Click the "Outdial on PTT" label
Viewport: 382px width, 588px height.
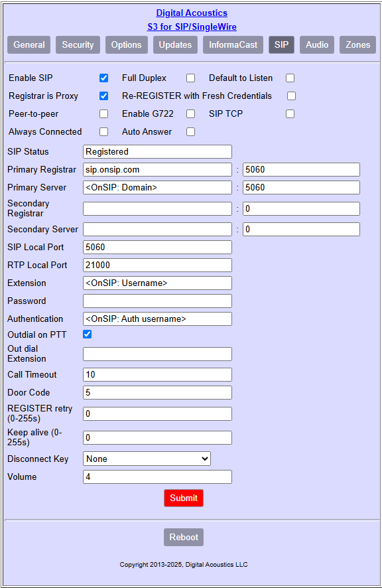tap(36, 334)
